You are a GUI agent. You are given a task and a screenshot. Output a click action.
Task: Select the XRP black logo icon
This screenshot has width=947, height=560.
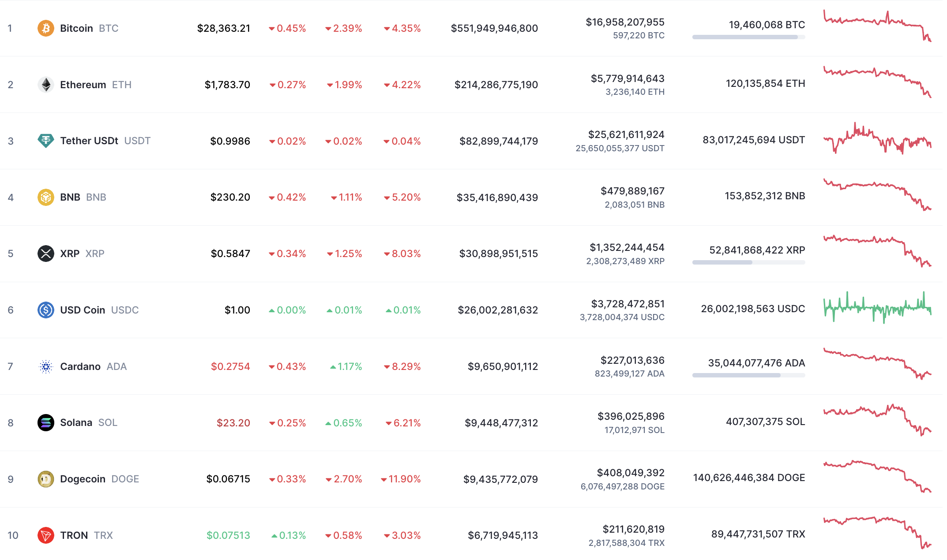click(45, 253)
